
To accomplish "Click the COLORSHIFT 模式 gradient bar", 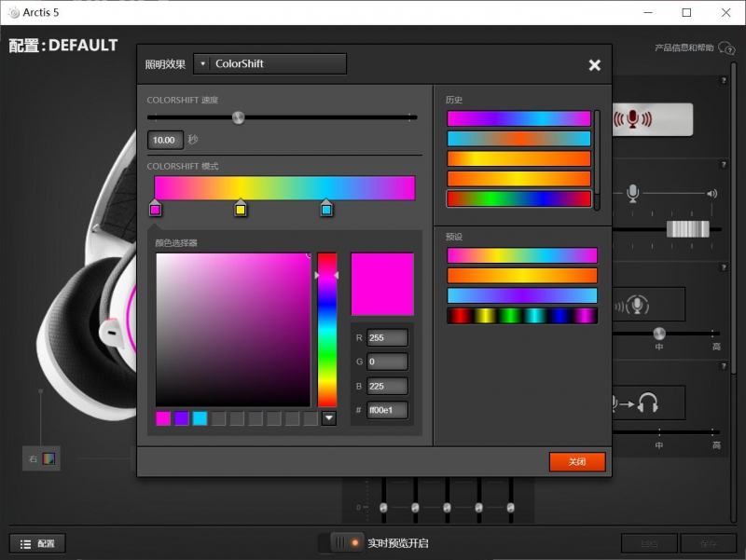I will [x=284, y=188].
